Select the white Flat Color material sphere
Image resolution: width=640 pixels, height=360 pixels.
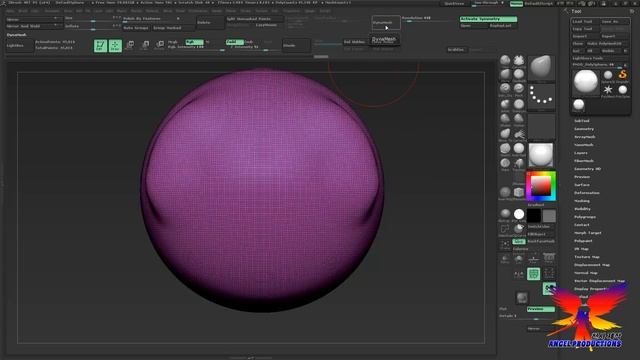519,214
